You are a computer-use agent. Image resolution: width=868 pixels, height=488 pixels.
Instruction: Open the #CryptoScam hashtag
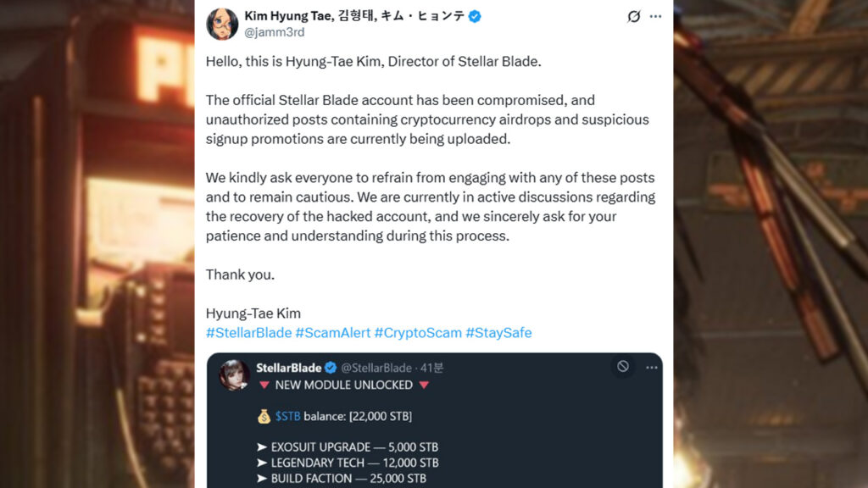coord(418,333)
